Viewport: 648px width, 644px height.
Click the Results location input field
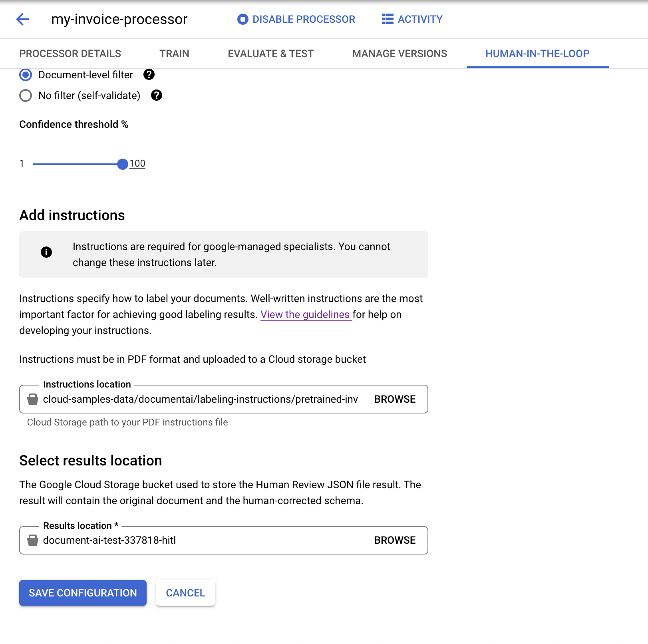(200, 540)
